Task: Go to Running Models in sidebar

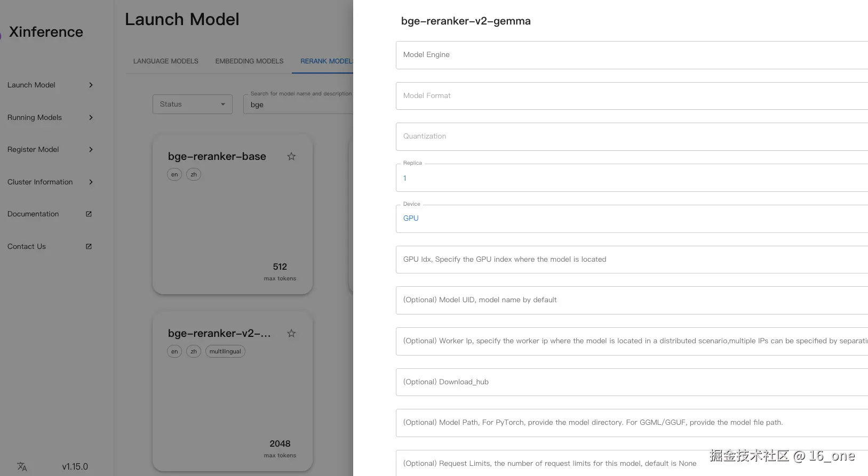Action: [35, 117]
